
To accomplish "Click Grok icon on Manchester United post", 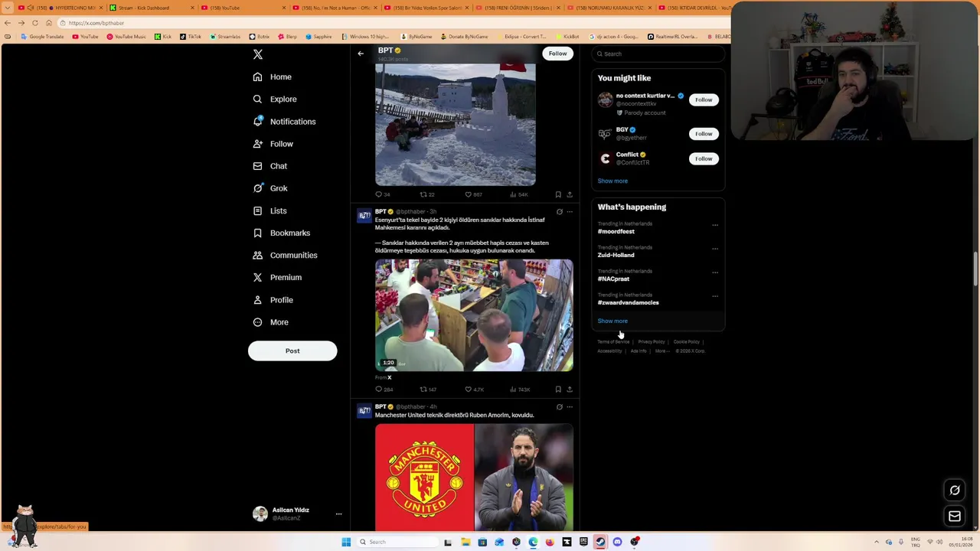I will pos(559,407).
